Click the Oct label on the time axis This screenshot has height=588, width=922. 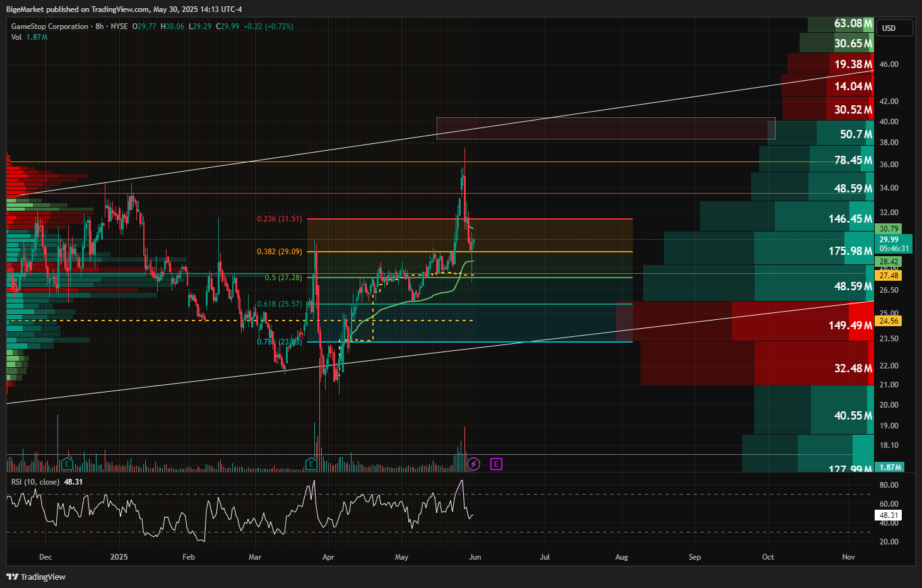pos(768,557)
